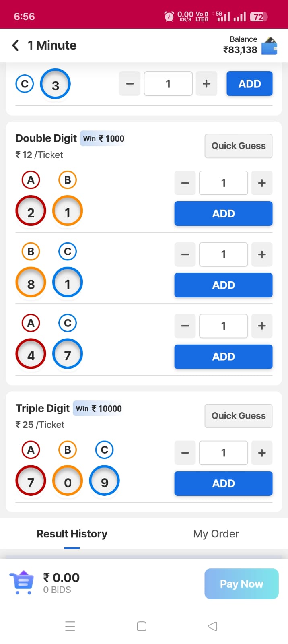Tap the blue digit 9 ball

pos(105,481)
